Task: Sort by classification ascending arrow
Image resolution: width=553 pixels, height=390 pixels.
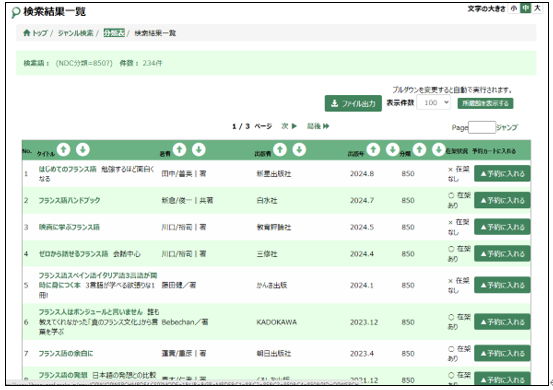Action: [x=419, y=150]
